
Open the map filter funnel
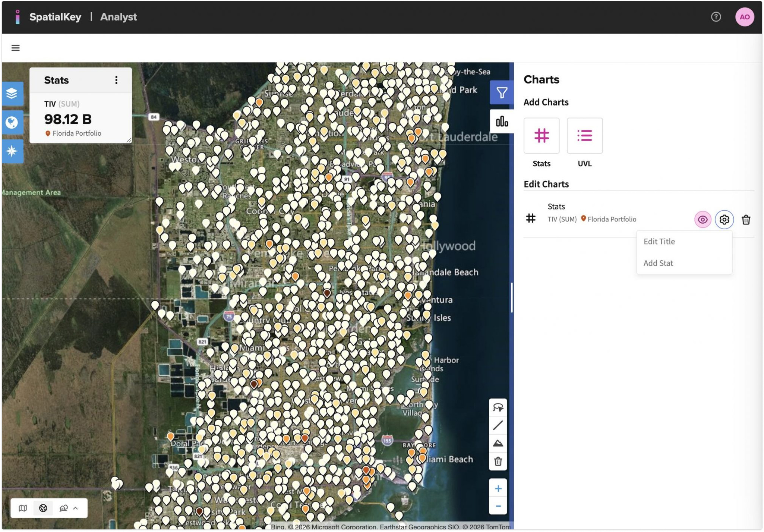tap(502, 92)
